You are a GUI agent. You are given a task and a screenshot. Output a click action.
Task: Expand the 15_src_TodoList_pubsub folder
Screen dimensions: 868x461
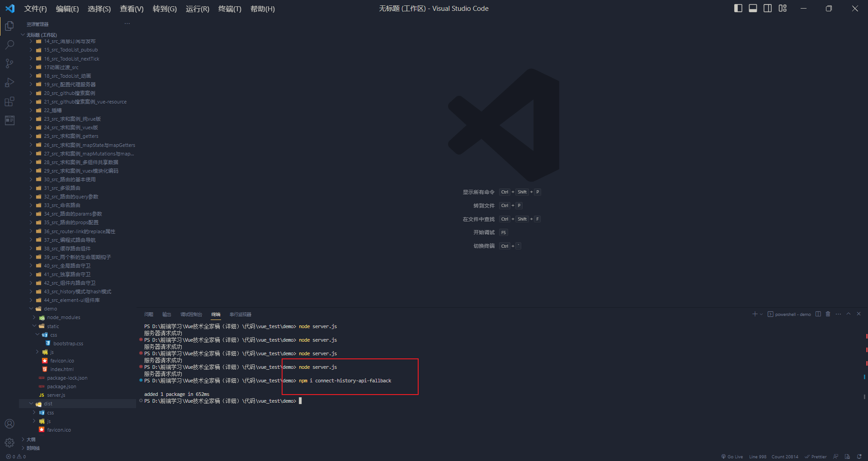77,50
